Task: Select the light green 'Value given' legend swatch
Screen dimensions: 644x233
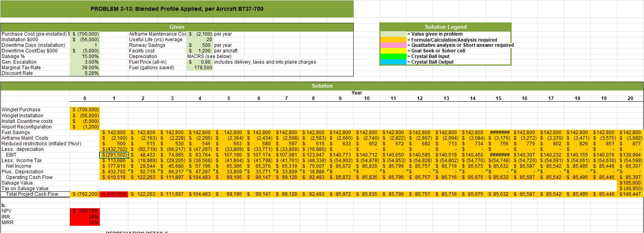Action: click(393, 34)
